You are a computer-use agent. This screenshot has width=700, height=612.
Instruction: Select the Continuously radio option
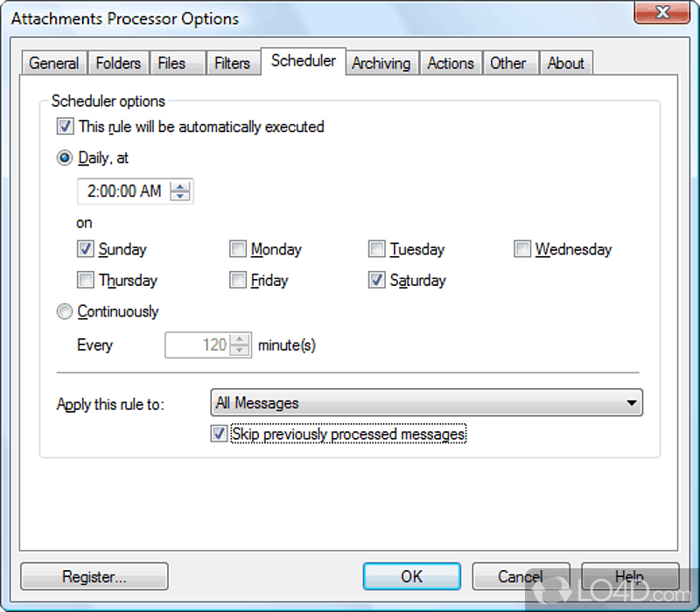click(x=65, y=311)
